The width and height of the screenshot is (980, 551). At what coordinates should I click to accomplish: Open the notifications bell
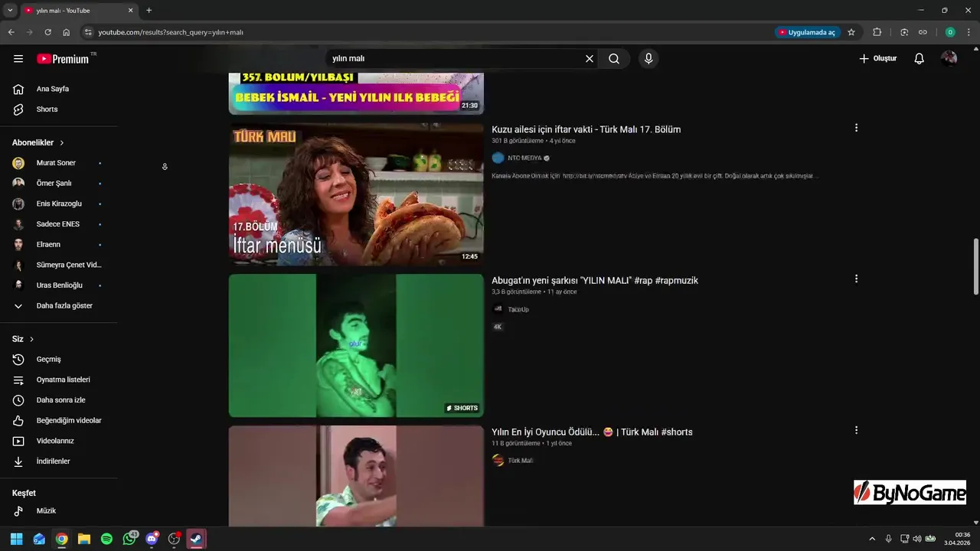coord(920,58)
